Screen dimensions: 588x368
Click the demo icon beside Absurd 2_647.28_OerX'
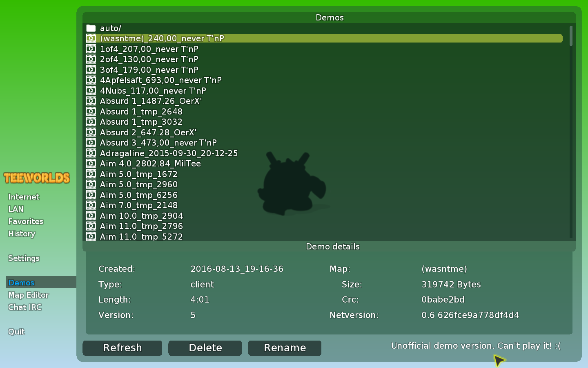pyautogui.click(x=91, y=132)
